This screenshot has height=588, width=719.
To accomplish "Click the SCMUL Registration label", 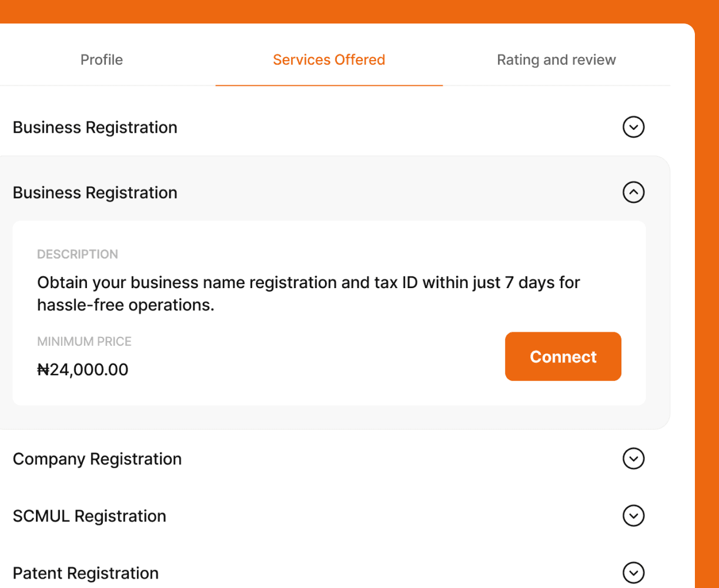I will click(89, 516).
